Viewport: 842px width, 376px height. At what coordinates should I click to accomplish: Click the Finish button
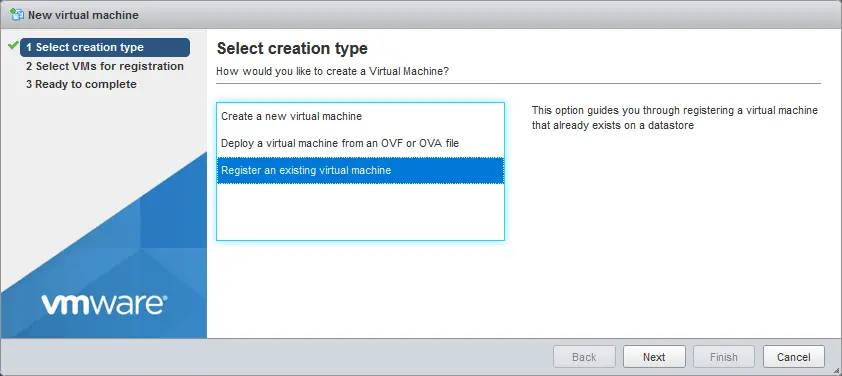point(724,357)
